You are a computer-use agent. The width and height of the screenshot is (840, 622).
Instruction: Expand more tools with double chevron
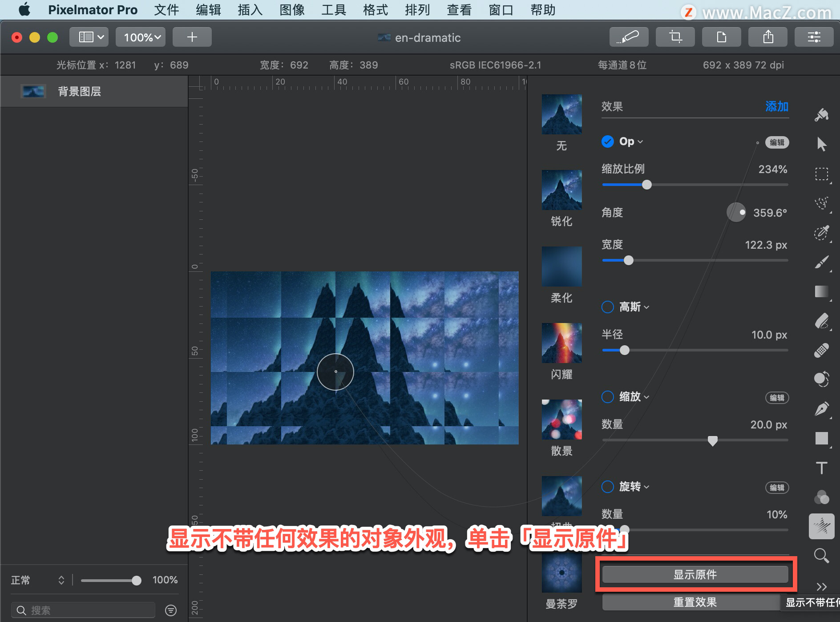click(821, 586)
